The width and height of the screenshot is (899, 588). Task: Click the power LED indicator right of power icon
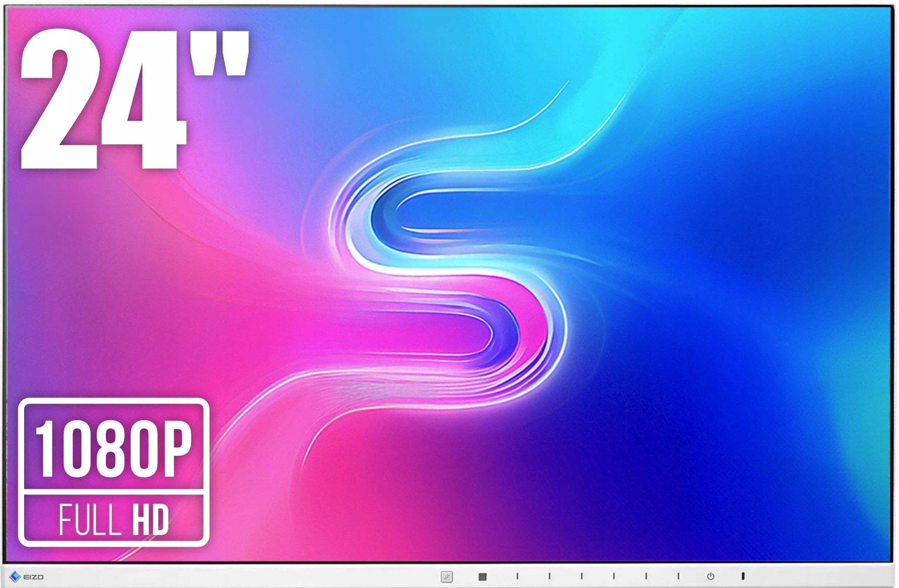743,576
